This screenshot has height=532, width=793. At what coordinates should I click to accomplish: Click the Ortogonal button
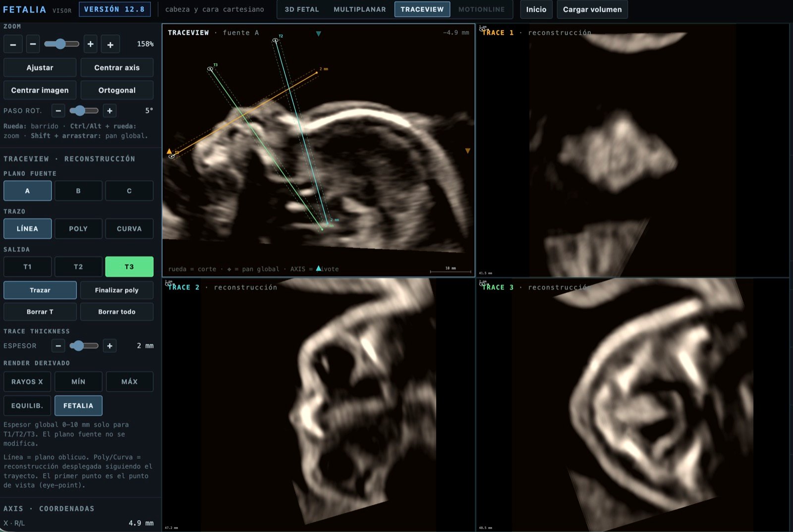tap(117, 90)
